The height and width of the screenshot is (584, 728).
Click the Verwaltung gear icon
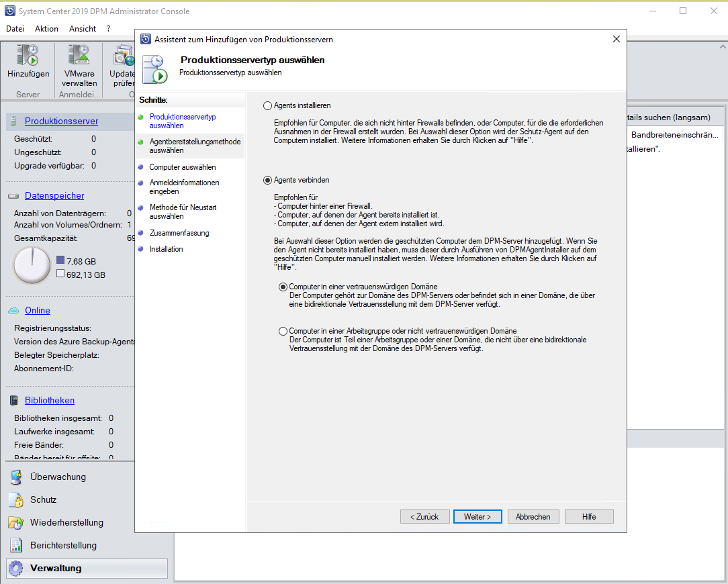point(16,568)
